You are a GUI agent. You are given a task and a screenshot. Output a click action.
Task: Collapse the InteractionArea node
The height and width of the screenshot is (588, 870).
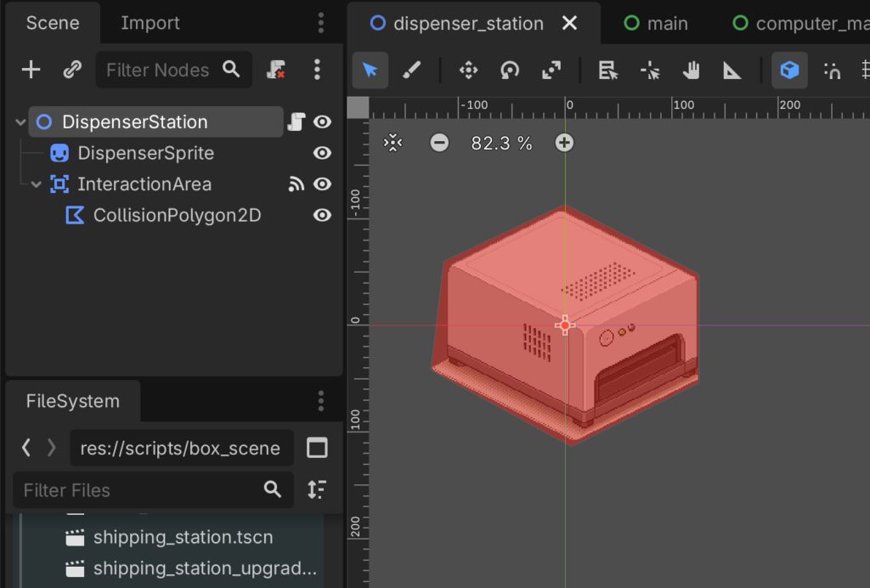coord(36,184)
